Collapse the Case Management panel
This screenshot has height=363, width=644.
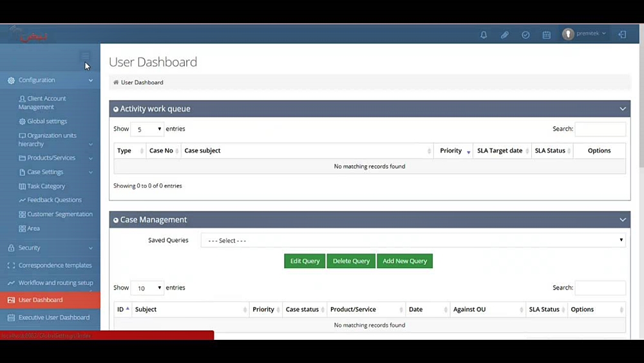click(x=622, y=220)
